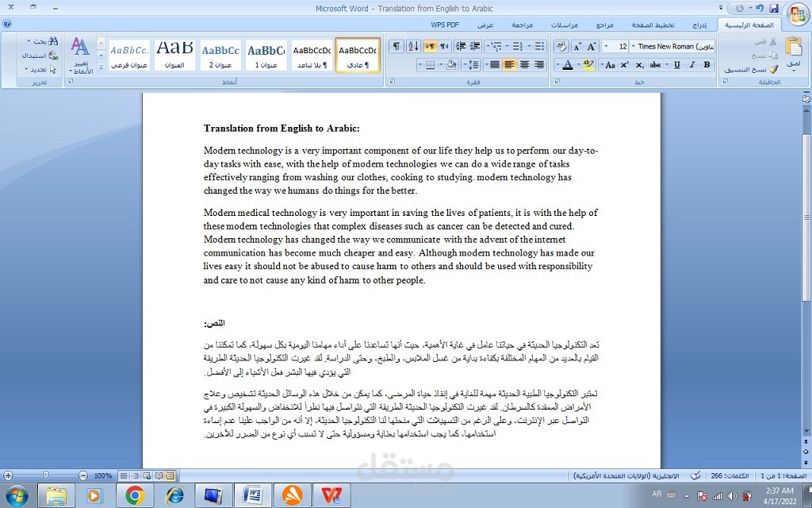Switch to the References (مراجع) tab

tap(604, 25)
